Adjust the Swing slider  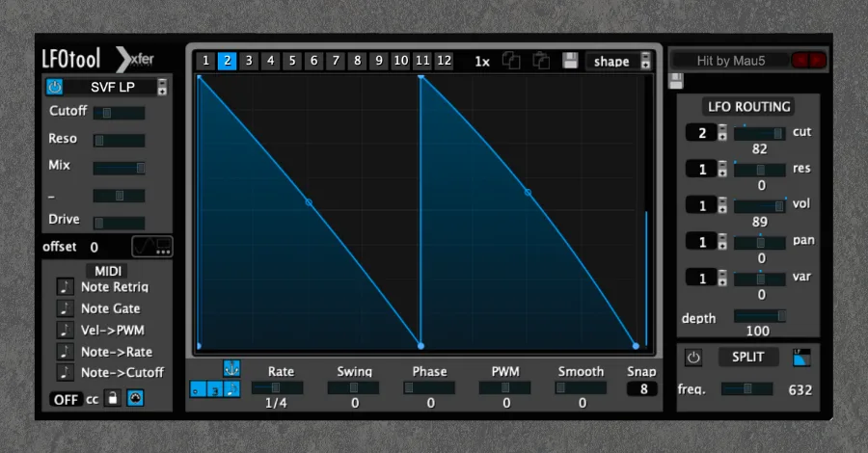point(353,387)
